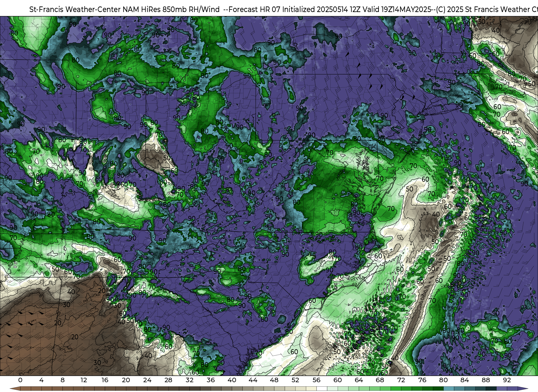Click the colorbar tick label '24'
Viewport: 538px width, 392px height.
tap(147, 380)
